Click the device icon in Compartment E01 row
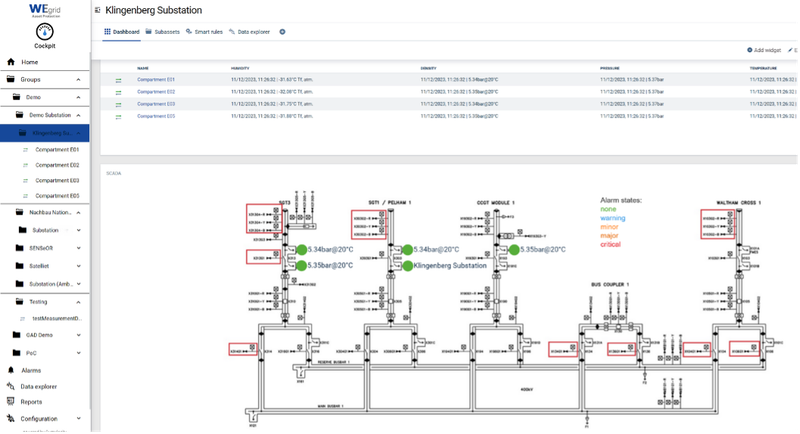Viewport: 800px width, 434px height. 118,80
